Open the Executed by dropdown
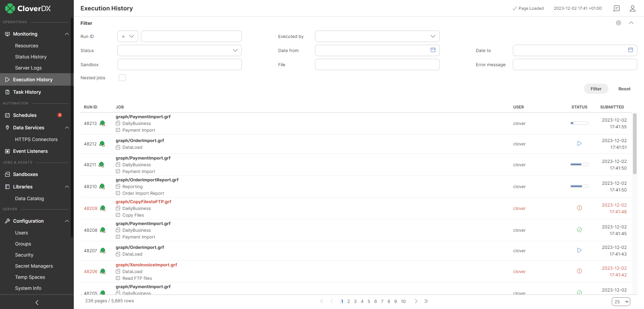This screenshot has width=644, height=309. pyautogui.click(x=377, y=36)
